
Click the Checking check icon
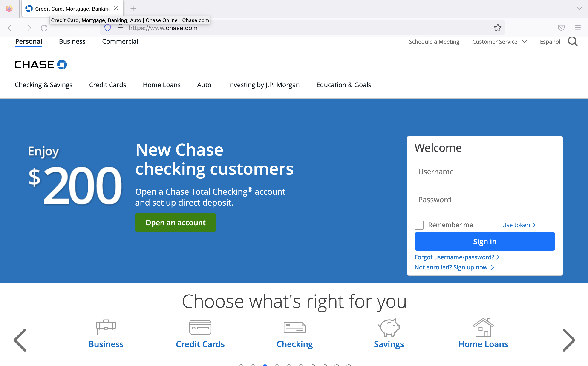click(x=294, y=327)
